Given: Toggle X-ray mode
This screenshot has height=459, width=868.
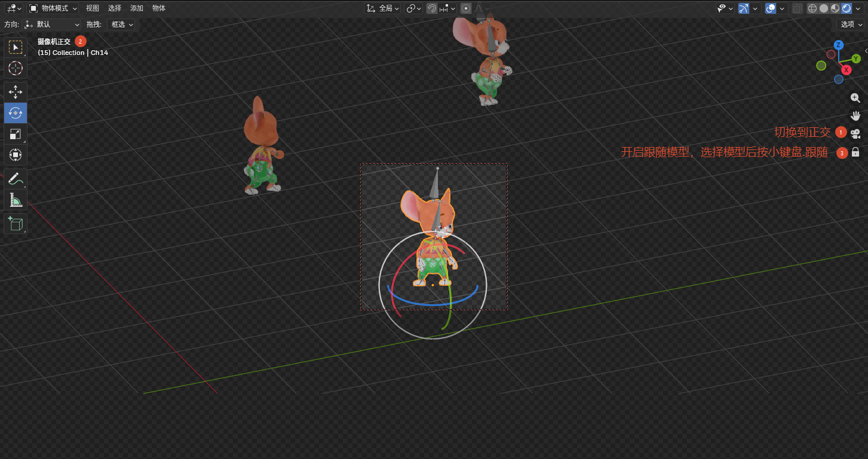Looking at the screenshot, I should [798, 8].
